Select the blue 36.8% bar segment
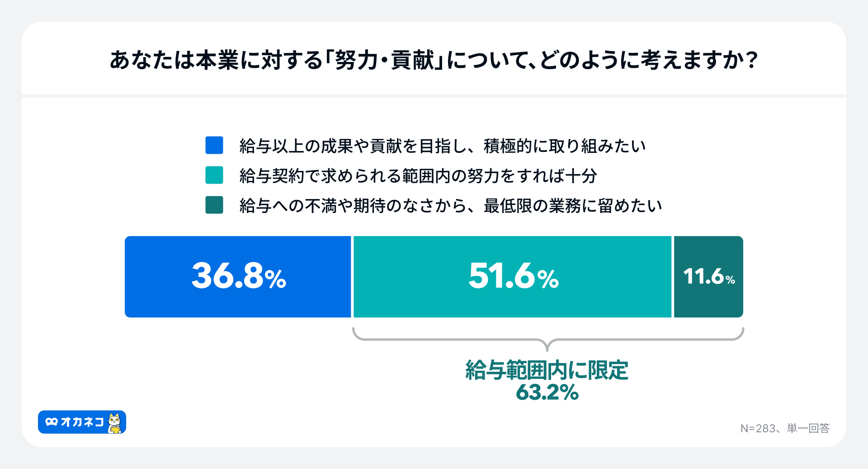 coord(238,277)
